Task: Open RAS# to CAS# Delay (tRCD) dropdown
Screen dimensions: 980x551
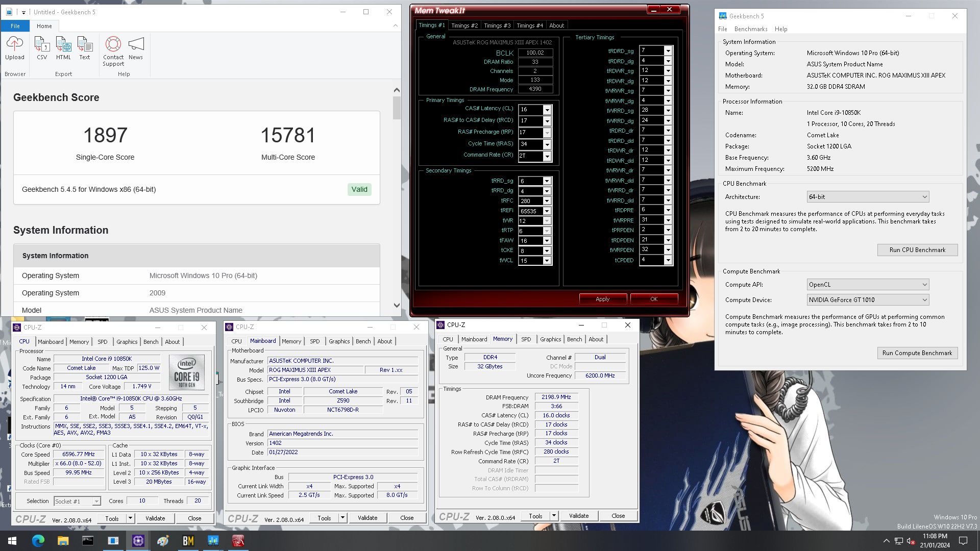Action: tap(547, 121)
